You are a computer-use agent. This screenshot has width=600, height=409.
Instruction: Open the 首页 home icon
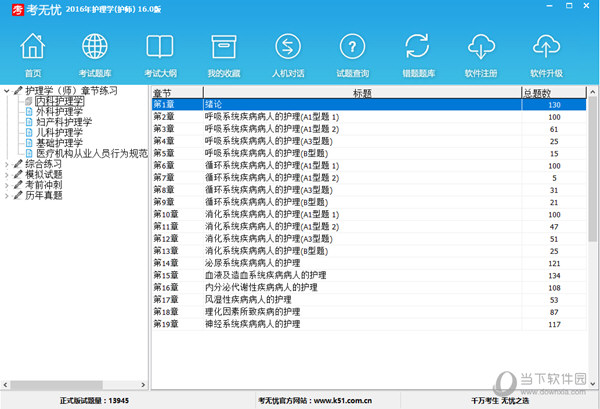(33, 46)
